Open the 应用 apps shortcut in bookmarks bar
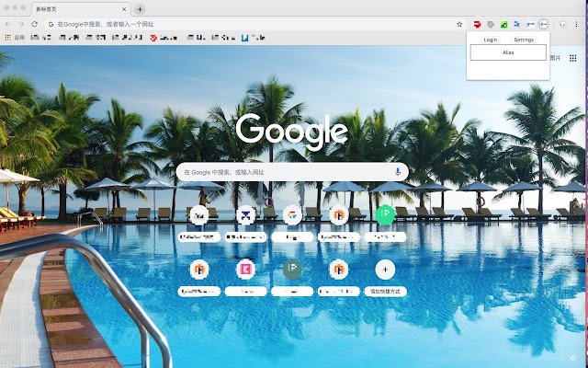This screenshot has height=368, width=588. click(x=15, y=38)
